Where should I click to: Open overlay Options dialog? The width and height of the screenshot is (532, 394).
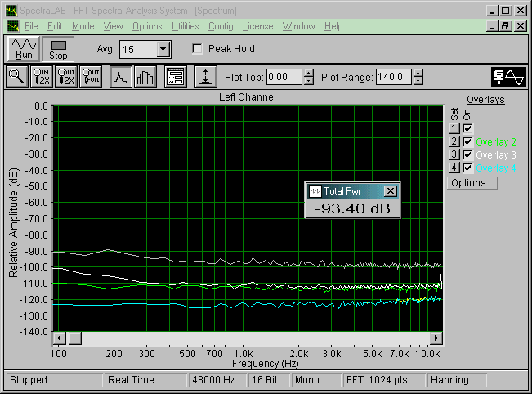click(472, 183)
